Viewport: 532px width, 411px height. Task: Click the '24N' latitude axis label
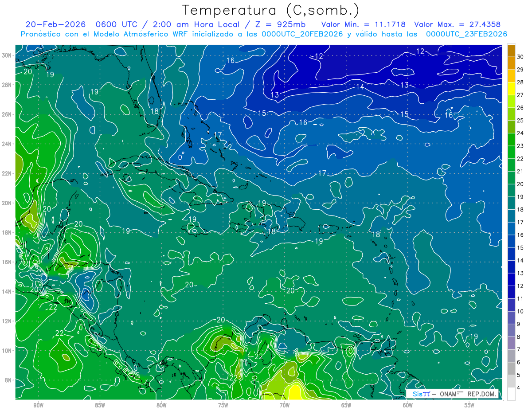coord(7,144)
